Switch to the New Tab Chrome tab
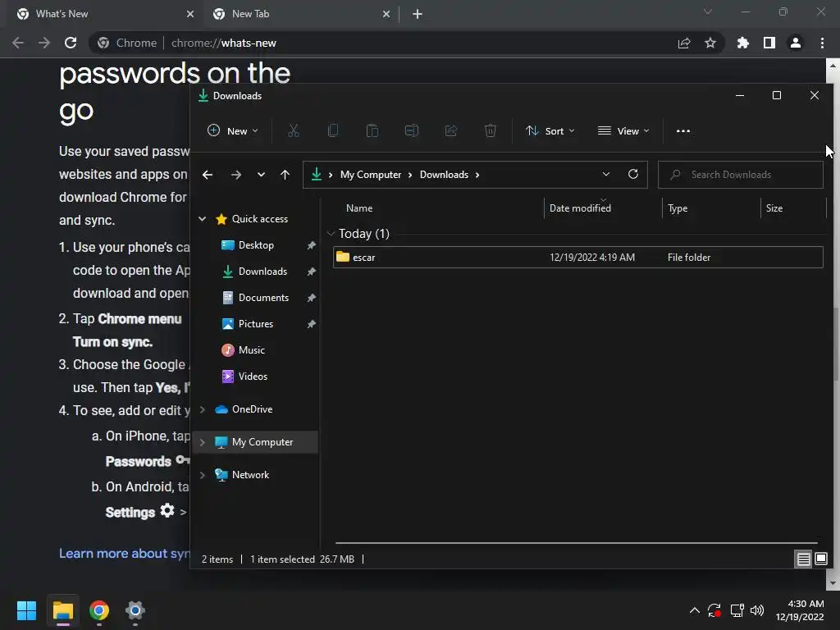Viewport: 840px width, 630px height. point(300,14)
